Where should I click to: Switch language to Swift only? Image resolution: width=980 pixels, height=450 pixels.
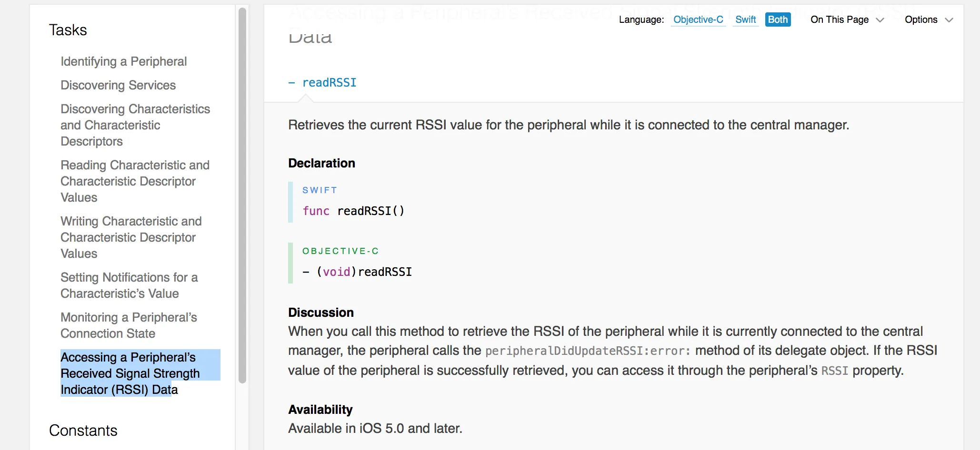pos(745,20)
